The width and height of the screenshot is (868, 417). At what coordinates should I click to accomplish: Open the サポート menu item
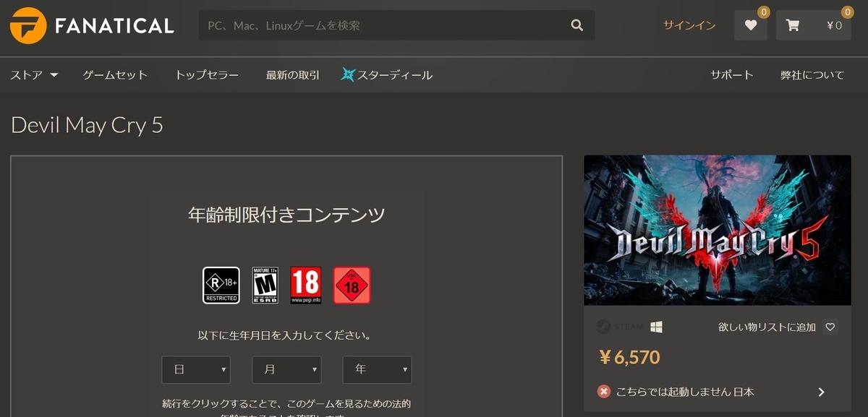click(x=731, y=74)
